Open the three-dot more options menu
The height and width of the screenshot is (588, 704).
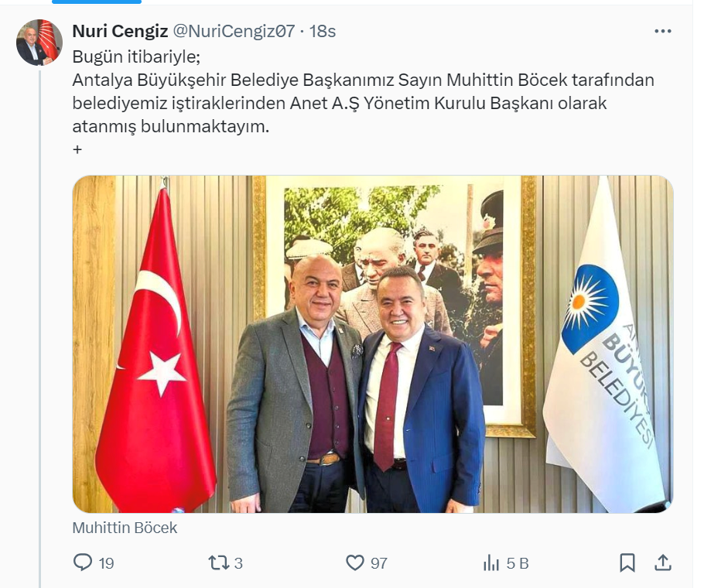[x=663, y=32]
